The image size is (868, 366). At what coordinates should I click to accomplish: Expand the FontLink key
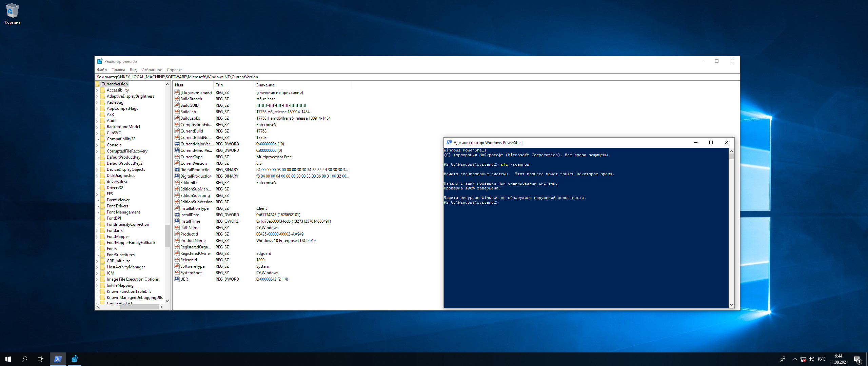click(x=97, y=231)
